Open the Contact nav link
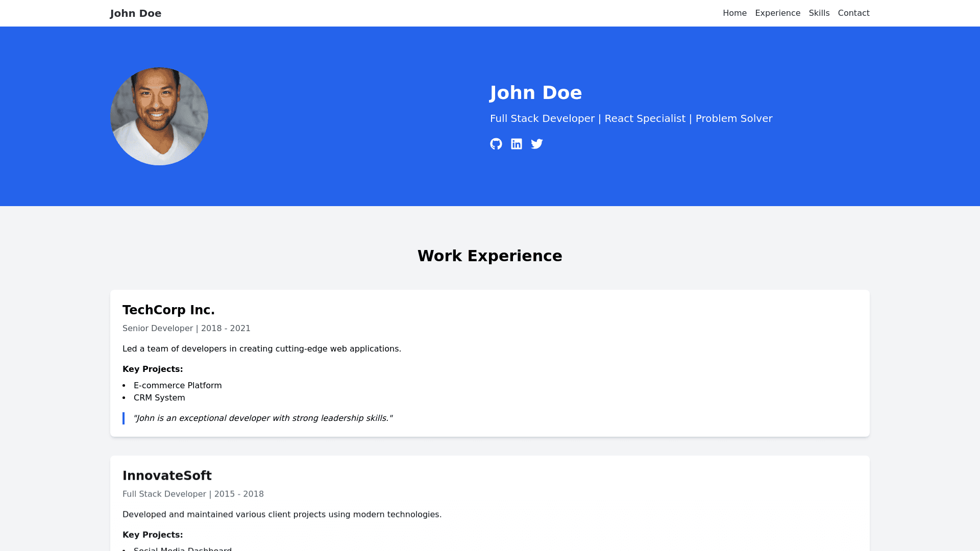The height and width of the screenshot is (551, 980). pyautogui.click(x=853, y=13)
